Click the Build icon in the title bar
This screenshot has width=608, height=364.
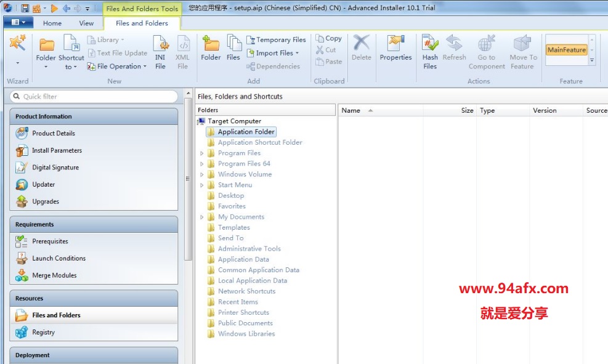coord(36,8)
